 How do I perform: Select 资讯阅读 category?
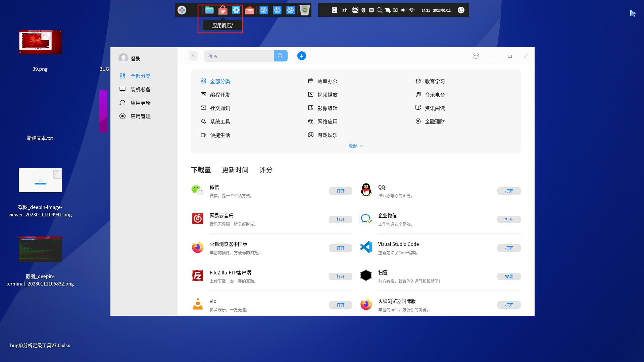click(430, 108)
